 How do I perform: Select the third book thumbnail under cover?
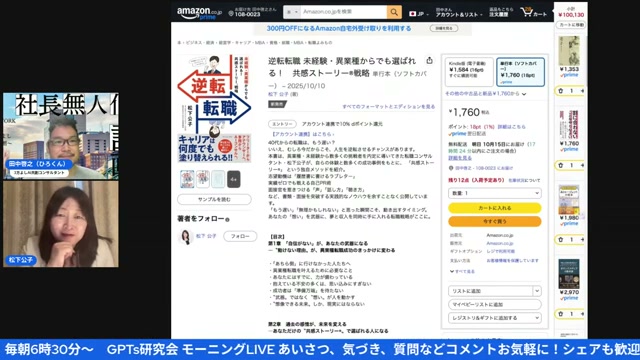[x=218, y=179]
